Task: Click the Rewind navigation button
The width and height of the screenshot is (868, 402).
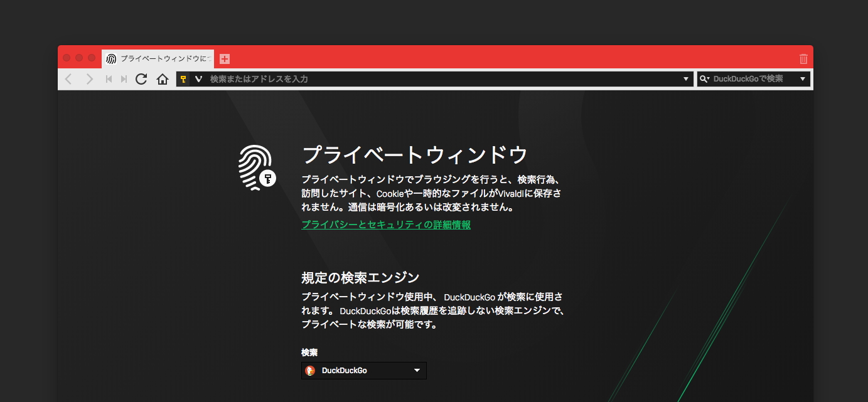Action: pos(109,79)
